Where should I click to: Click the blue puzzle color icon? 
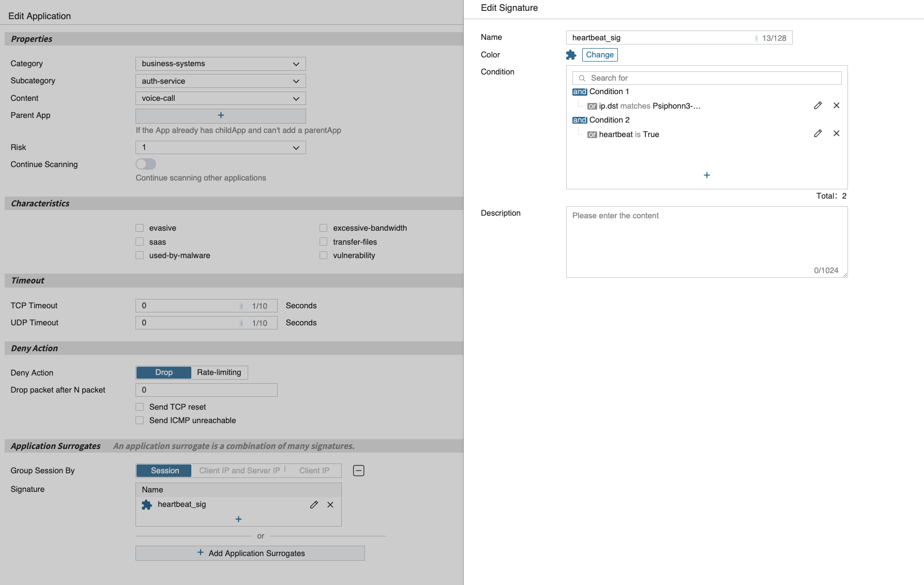tap(571, 55)
